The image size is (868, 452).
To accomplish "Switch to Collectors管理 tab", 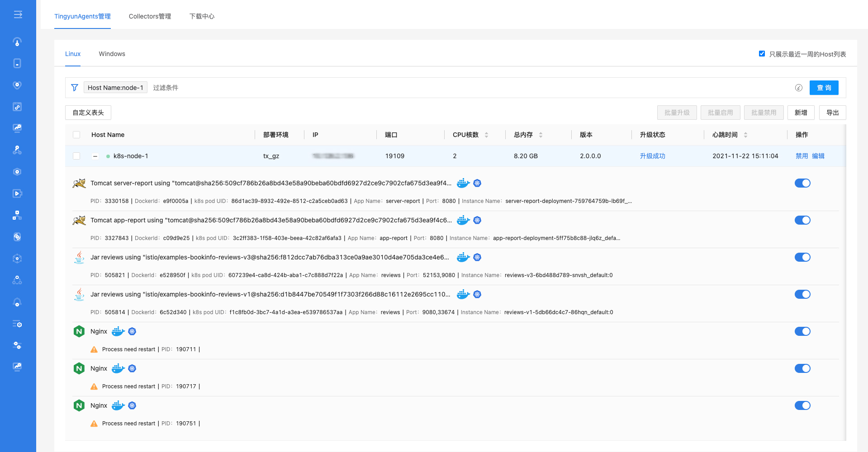I will tap(150, 16).
